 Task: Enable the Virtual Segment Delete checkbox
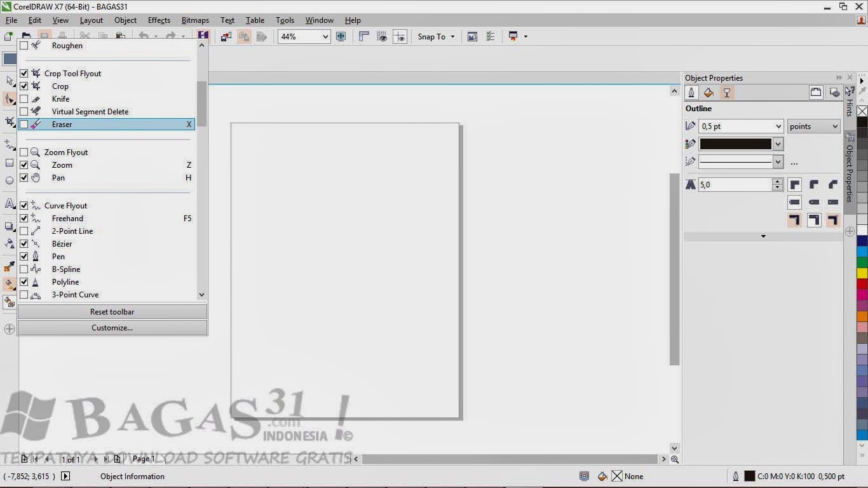(24, 112)
